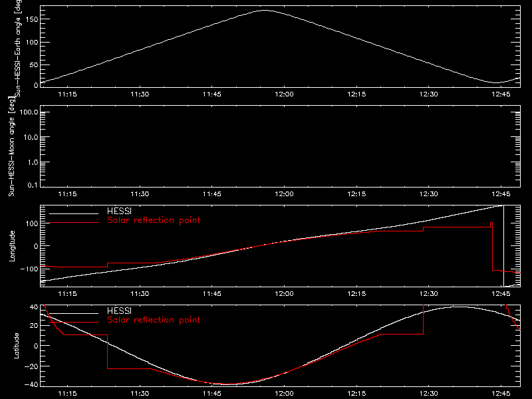This screenshot has width=532, height=399.
Task: Click 11:45 label under Moon angle plot
Action: pyautogui.click(x=212, y=194)
